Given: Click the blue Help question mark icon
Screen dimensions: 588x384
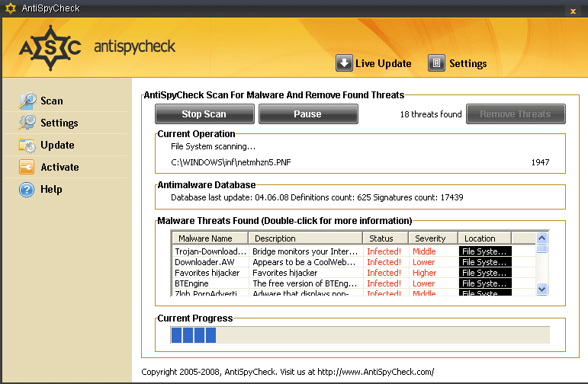Looking at the screenshot, I should coord(27,189).
